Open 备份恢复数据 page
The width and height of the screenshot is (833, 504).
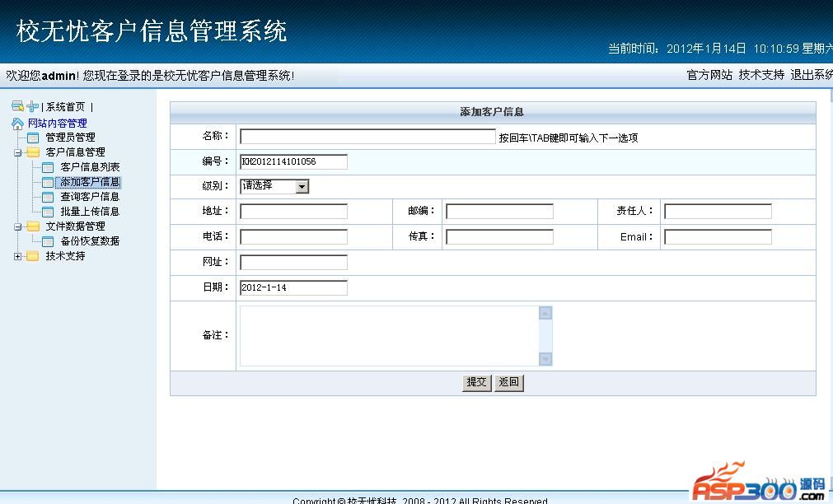tap(91, 241)
